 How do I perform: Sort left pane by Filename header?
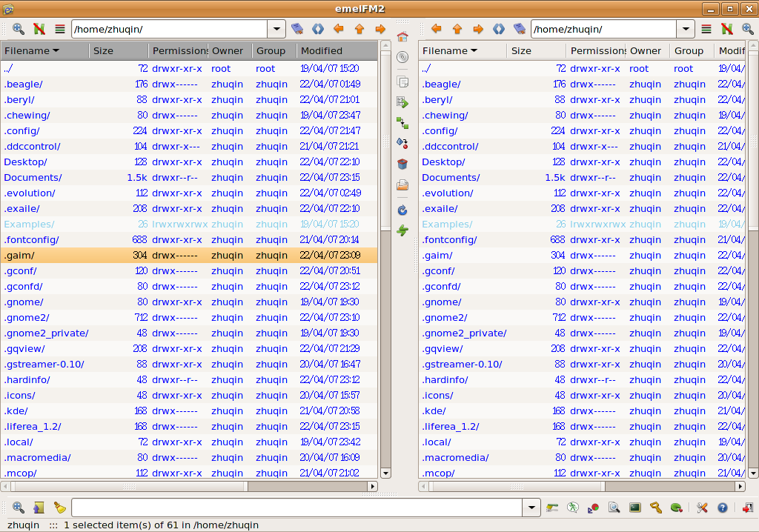45,51
